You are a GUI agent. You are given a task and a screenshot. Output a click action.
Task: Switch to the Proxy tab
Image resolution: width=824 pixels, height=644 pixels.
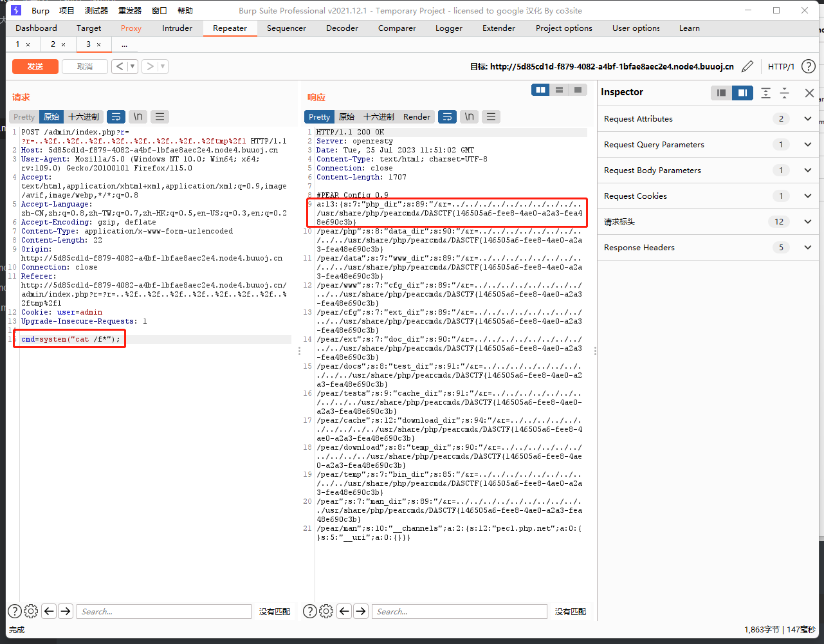(x=131, y=28)
